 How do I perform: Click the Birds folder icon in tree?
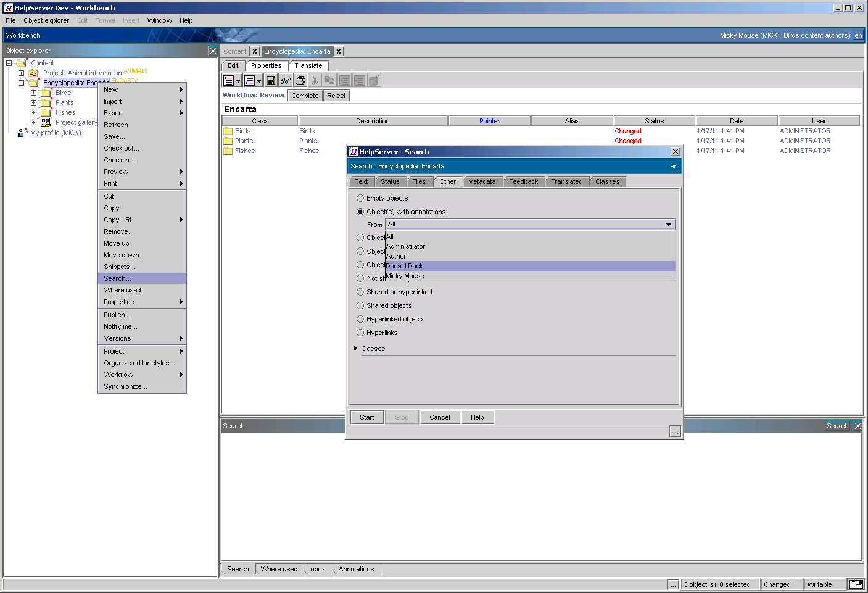point(46,93)
